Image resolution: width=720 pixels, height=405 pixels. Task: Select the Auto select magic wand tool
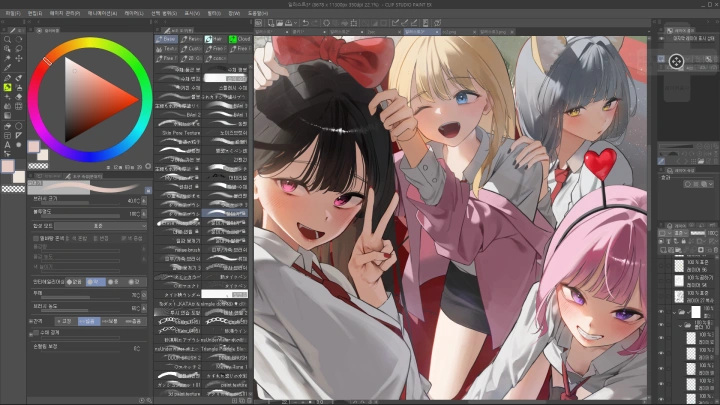pos(7,58)
